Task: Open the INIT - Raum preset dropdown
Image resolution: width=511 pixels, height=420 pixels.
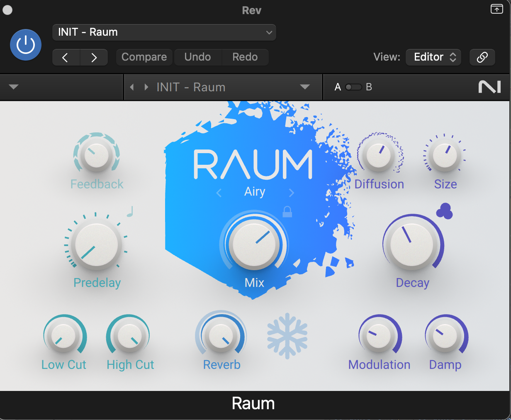Action: pos(164,32)
